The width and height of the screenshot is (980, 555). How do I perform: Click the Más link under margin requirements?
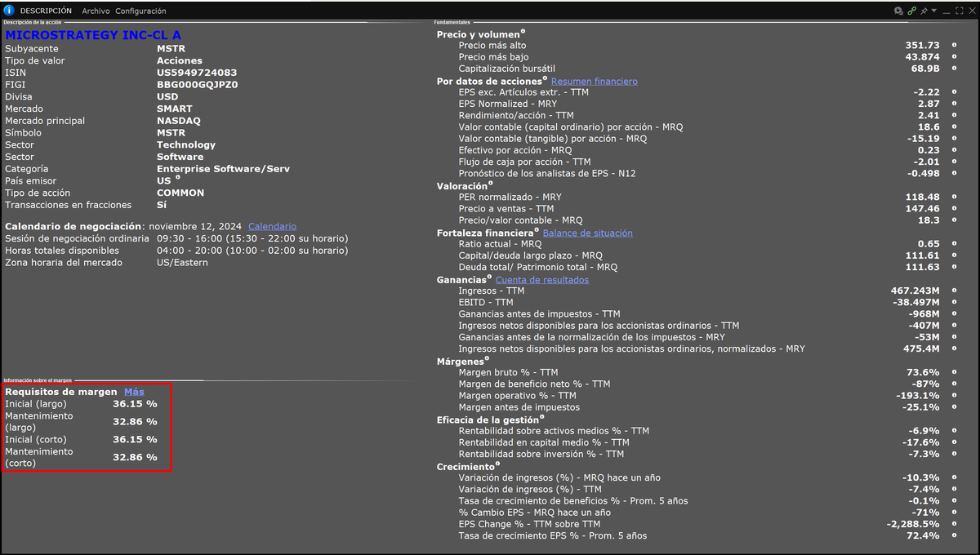click(x=134, y=393)
